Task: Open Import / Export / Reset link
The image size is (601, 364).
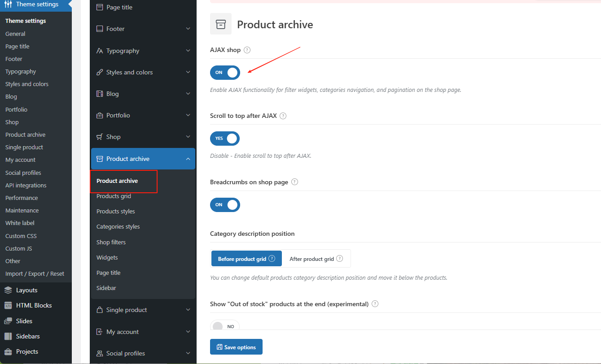Action: [x=35, y=273]
